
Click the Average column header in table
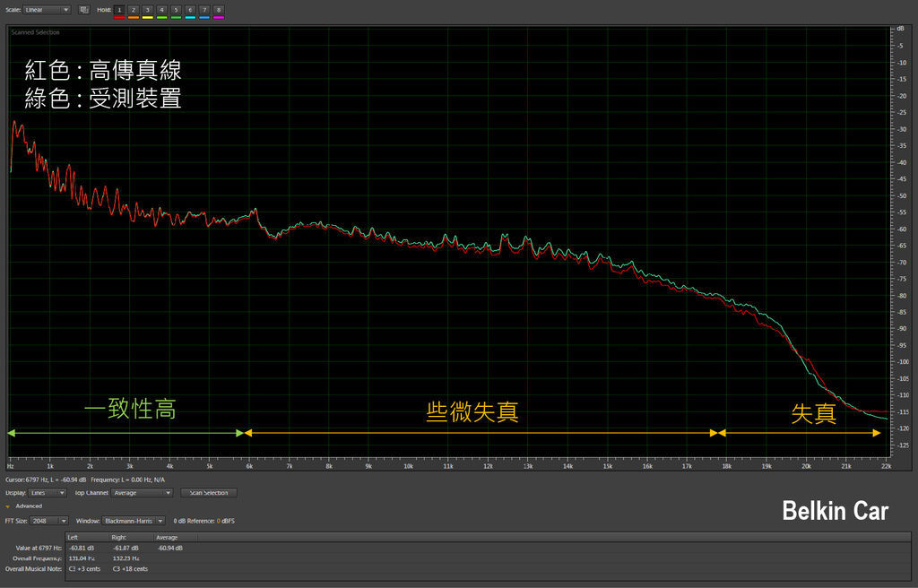(x=168, y=537)
